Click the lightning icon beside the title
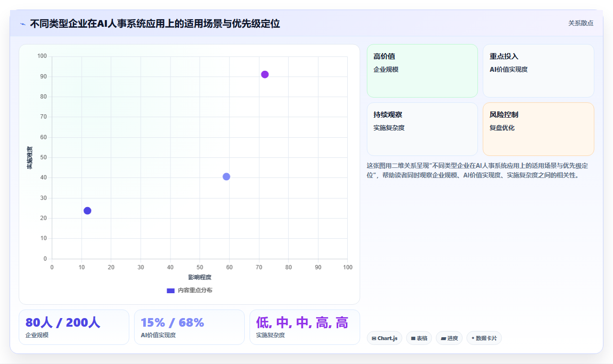The image size is (613, 364). point(23,24)
